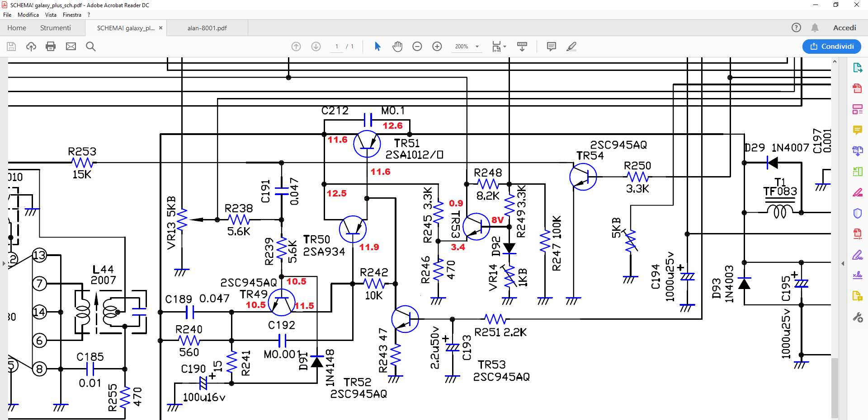Expand the left navigation pane arrow

[x=4, y=263]
